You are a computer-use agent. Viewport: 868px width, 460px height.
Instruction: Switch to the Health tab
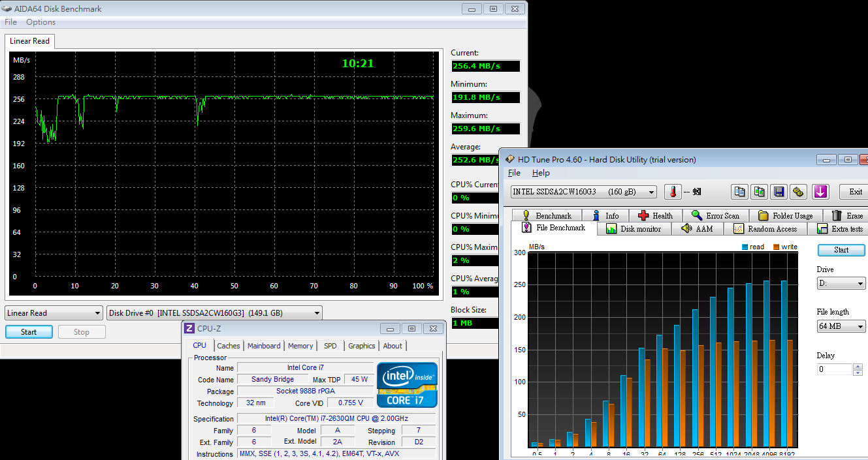[x=655, y=215]
